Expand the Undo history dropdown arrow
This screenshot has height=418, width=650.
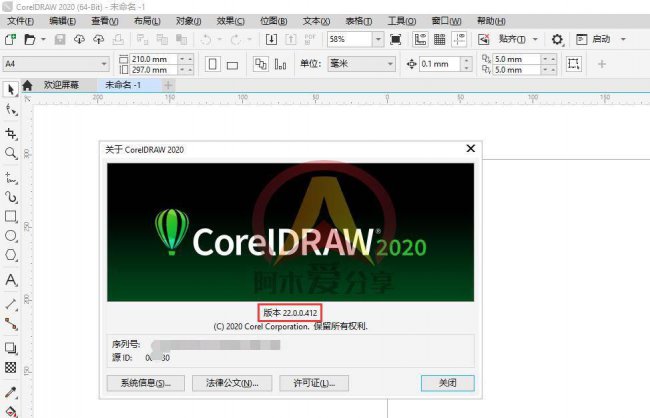click(220, 39)
